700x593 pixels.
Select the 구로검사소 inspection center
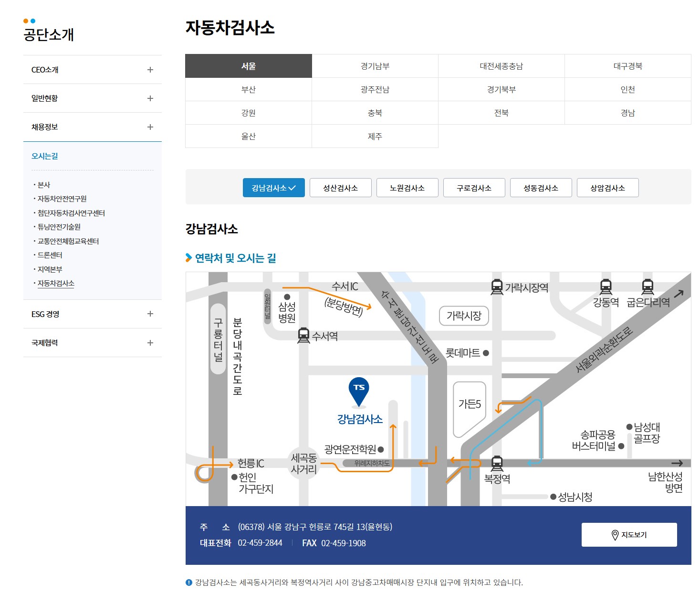coord(474,187)
